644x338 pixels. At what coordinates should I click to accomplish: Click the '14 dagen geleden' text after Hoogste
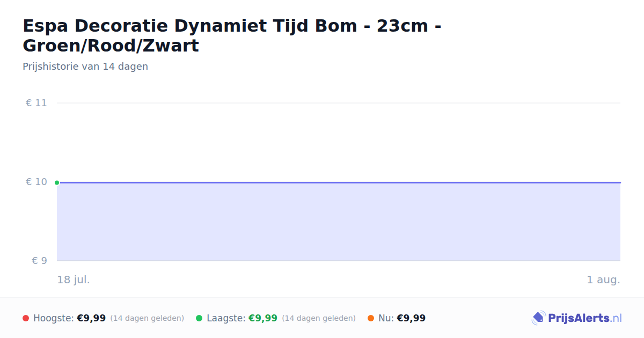(x=147, y=318)
